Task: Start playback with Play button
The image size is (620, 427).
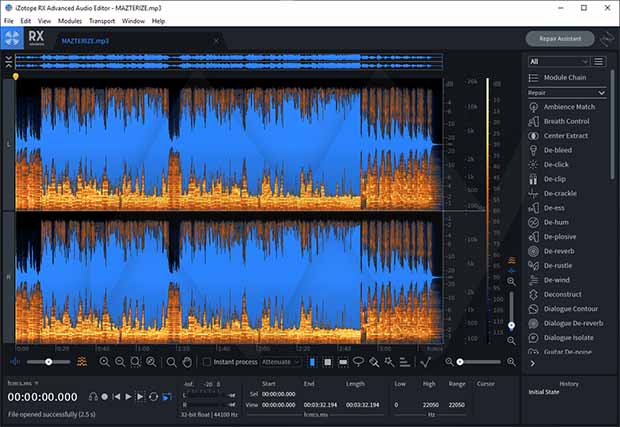Action: (x=128, y=397)
